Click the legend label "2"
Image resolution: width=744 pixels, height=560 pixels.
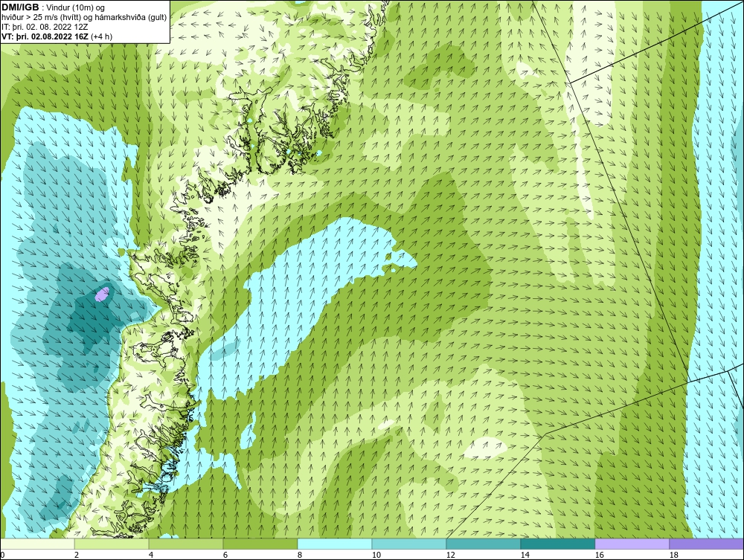pos(77,555)
